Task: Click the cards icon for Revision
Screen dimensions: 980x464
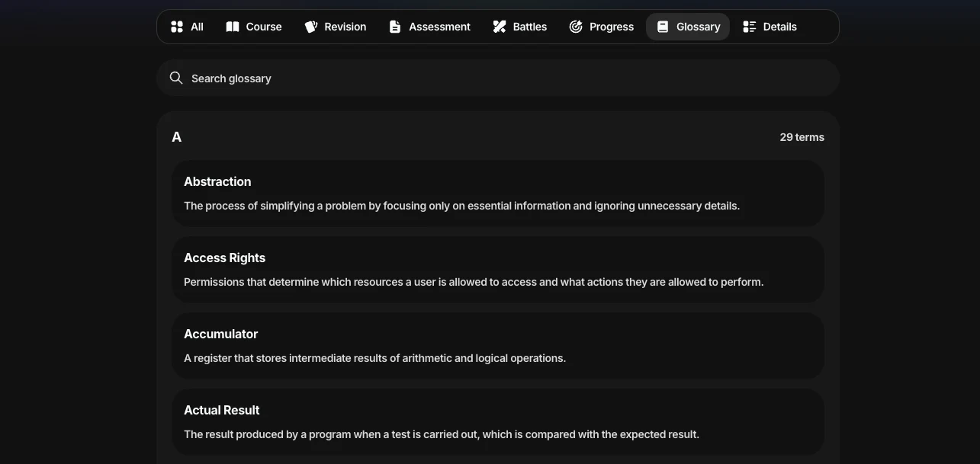Action: click(311, 27)
